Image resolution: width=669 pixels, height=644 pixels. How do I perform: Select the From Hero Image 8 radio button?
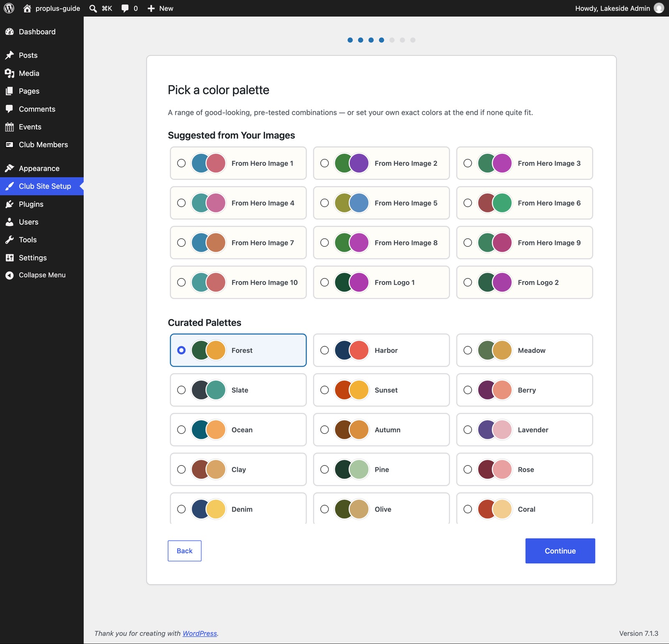324,243
